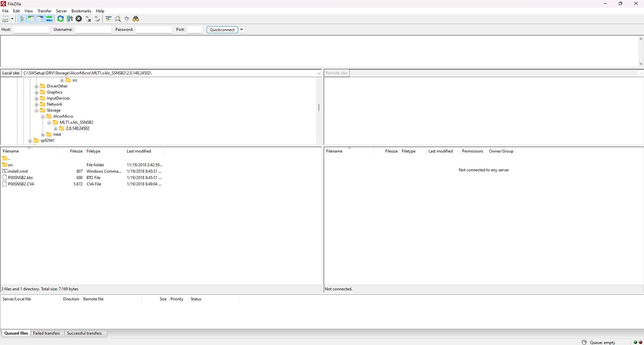Open the Edit menu
Screen dimensions: 644x345
point(16,11)
